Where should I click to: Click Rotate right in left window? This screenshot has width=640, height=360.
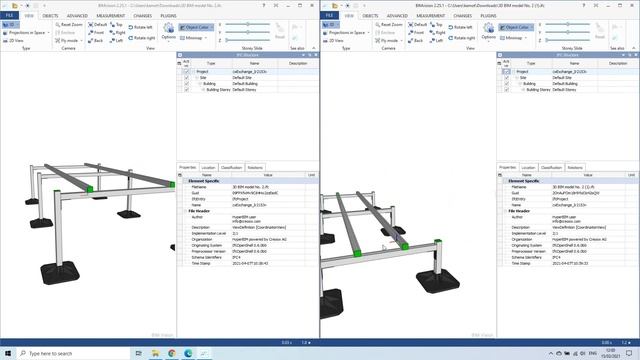click(141, 38)
